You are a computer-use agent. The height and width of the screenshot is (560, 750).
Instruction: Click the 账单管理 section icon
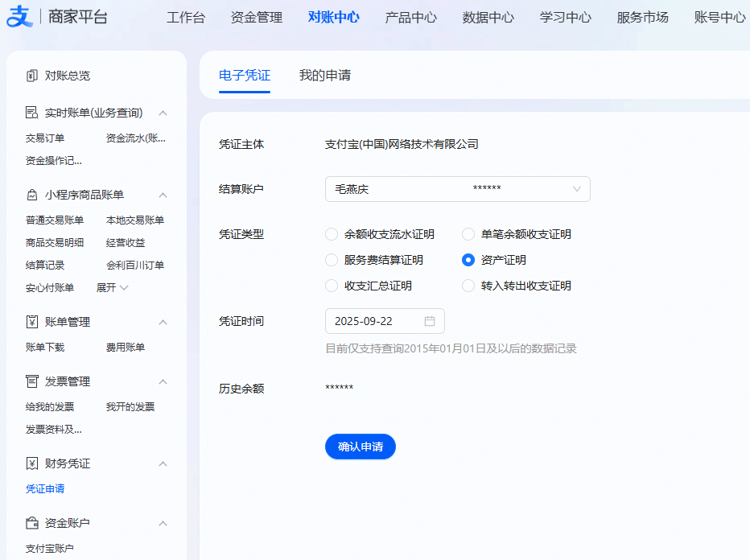(33, 321)
